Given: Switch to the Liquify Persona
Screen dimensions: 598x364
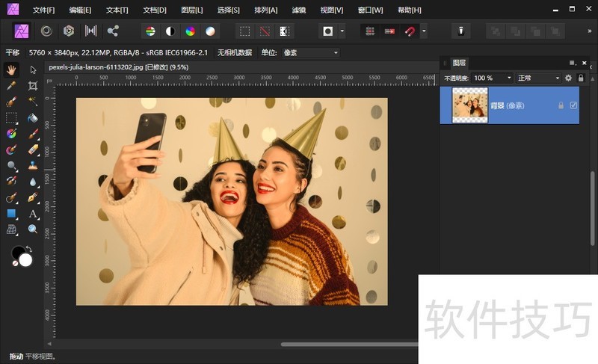Looking at the screenshot, I should pos(46,31).
